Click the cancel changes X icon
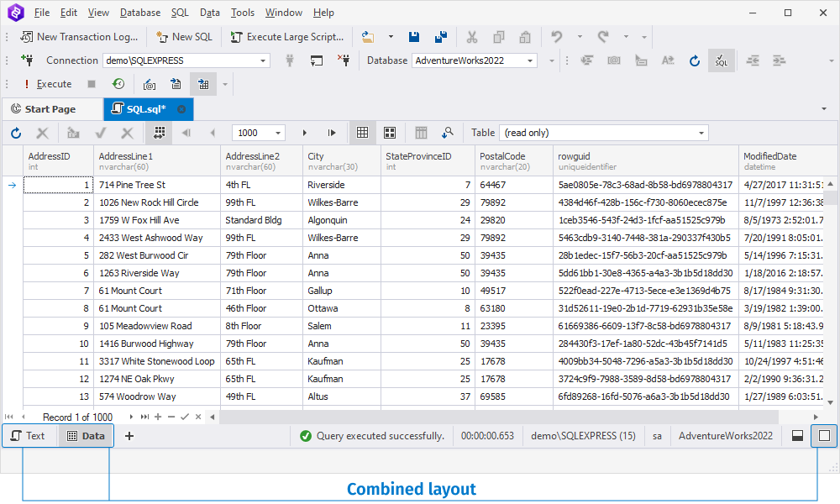Viewport: 840px width, 504px height. [x=42, y=133]
